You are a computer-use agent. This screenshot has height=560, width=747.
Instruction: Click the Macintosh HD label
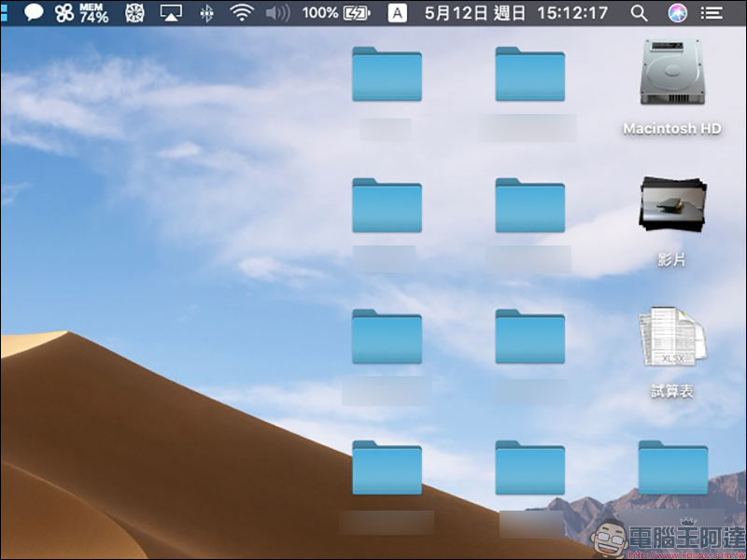pyautogui.click(x=672, y=129)
